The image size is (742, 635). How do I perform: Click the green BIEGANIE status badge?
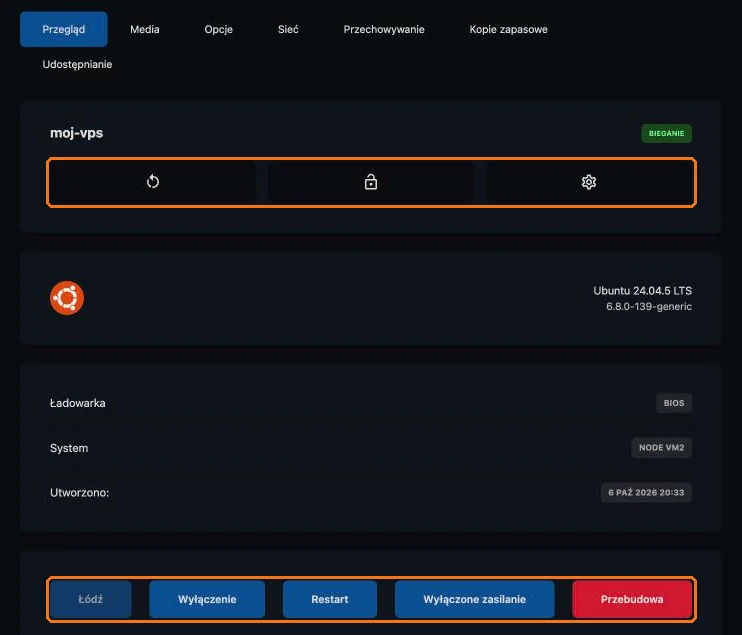tap(666, 133)
